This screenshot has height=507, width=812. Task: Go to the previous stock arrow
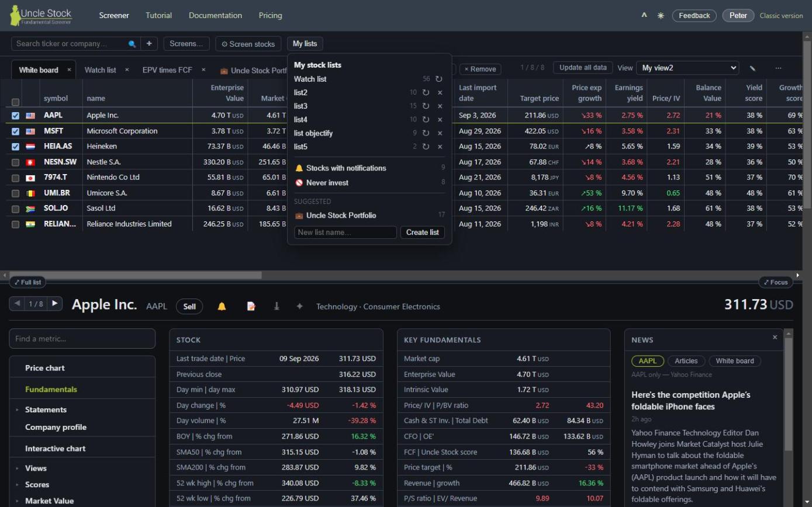pos(17,303)
